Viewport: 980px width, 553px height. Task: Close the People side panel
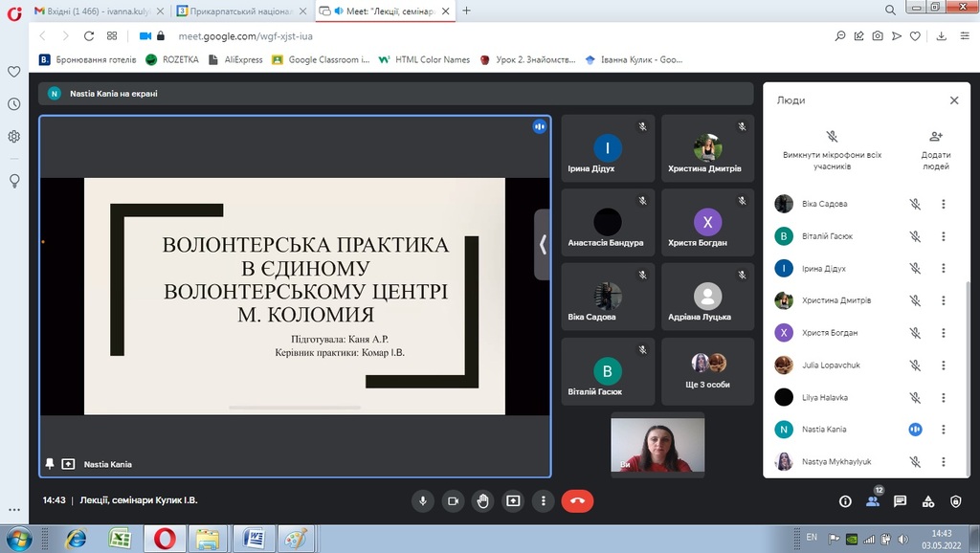[953, 100]
